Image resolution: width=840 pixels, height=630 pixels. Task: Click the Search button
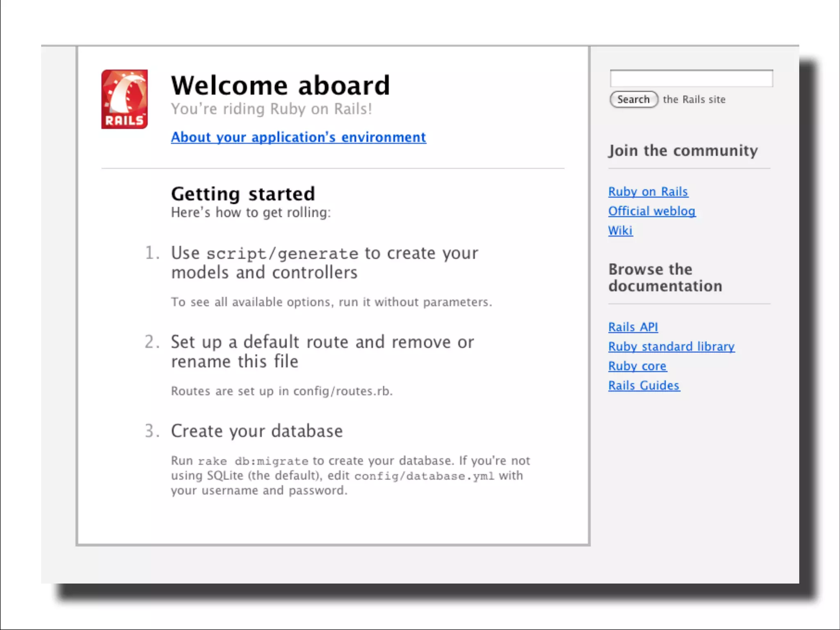point(633,100)
